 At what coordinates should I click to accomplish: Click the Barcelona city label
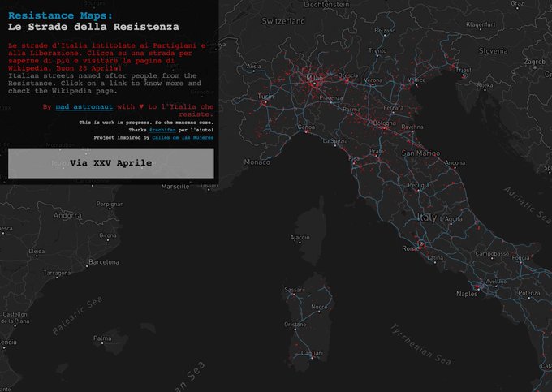pos(104,262)
